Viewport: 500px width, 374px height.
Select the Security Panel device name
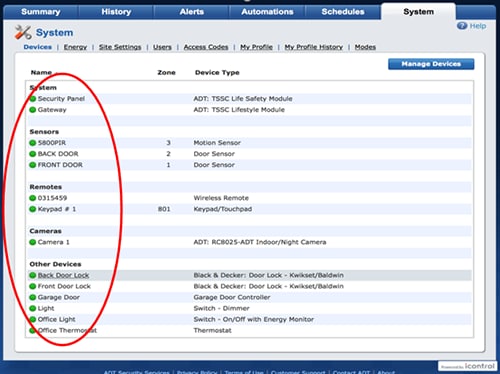pyautogui.click(x=61, y=99)
